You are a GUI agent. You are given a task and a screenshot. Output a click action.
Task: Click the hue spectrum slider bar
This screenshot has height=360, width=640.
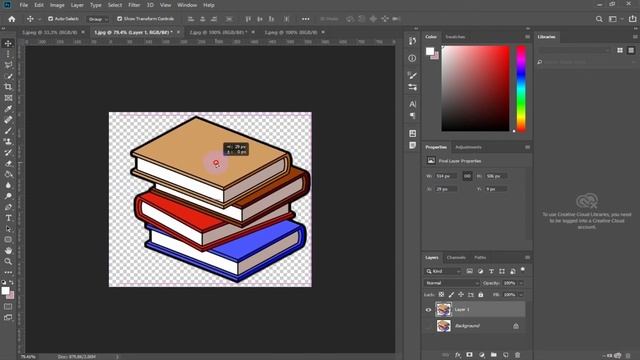click(521, 88)
